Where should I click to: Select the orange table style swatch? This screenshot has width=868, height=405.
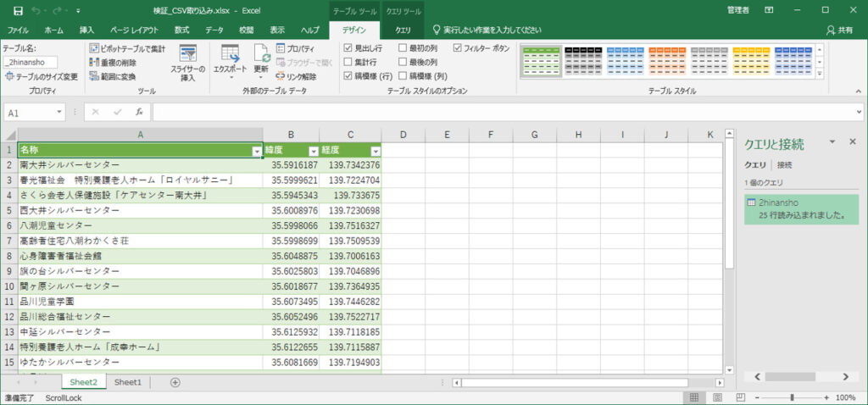(x=667, y=61)
